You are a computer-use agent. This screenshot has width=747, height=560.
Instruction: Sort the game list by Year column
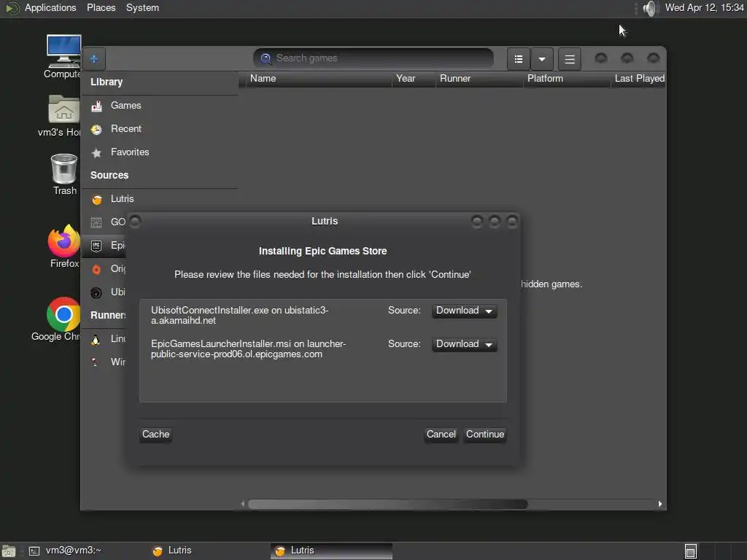coord(414,79)
